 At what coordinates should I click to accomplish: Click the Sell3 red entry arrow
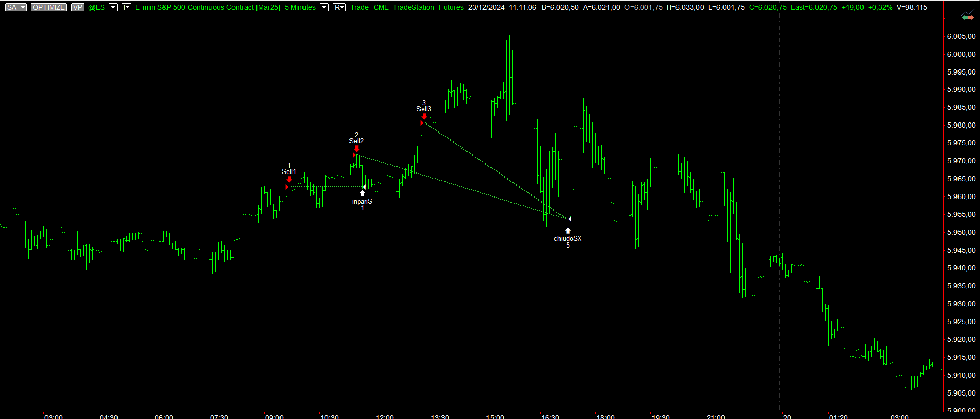(424, 116)
